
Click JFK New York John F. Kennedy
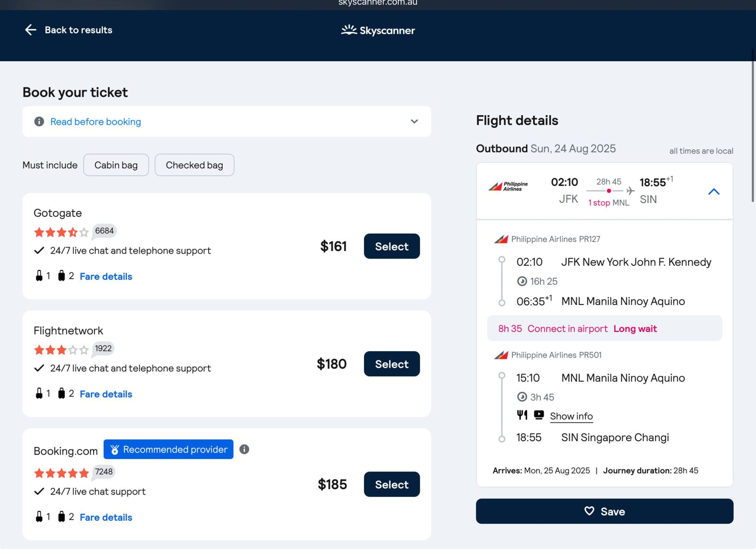pyautogui.click(x=636, y=262)
